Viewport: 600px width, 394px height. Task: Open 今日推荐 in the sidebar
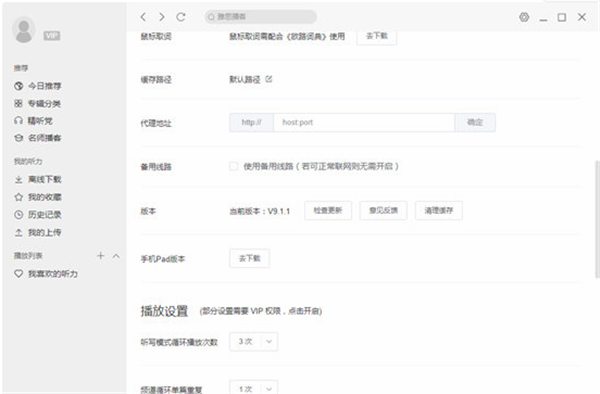click(38, 86)
